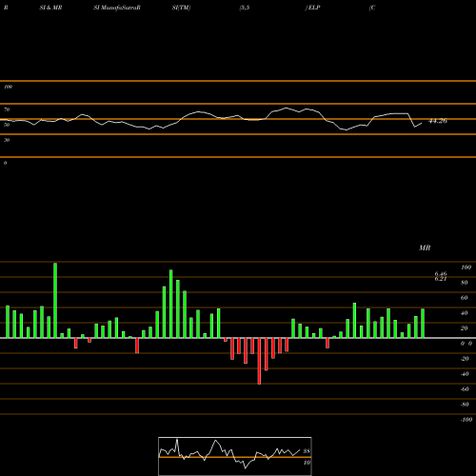Click the RSI 70 axis label

click(7, 109)
